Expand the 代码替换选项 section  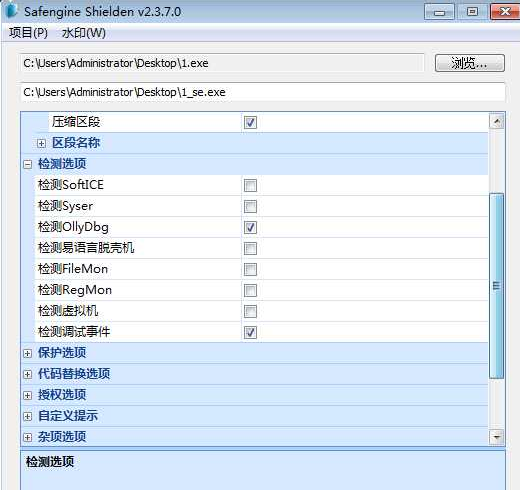tap(28, 374)
